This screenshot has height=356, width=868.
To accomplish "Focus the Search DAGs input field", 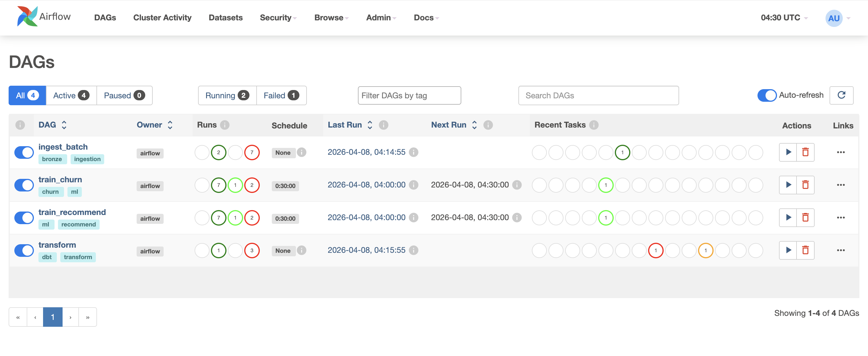I will click(x=598, y=95).
